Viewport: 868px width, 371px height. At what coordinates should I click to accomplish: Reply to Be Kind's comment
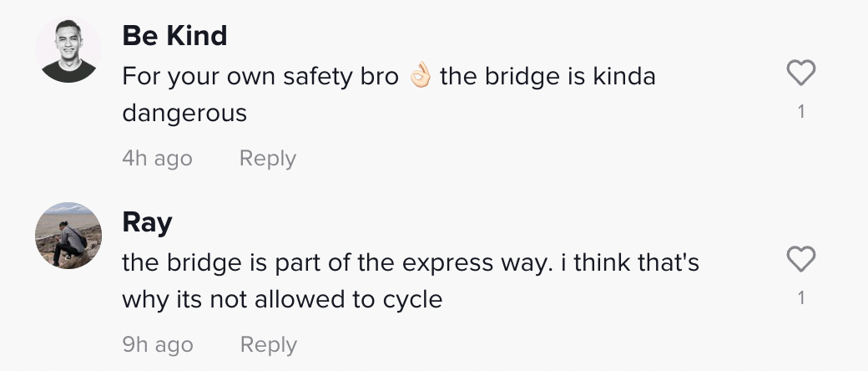[267, 158]
